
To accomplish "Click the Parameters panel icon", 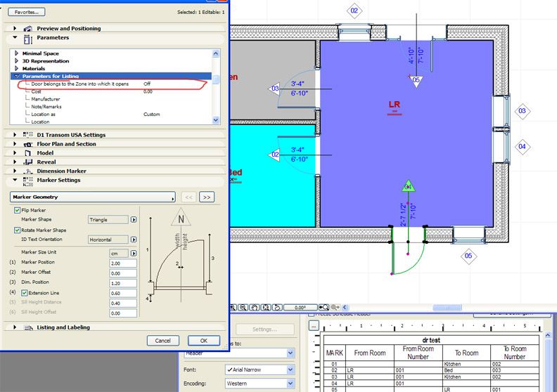I will [x=28, y=39].
